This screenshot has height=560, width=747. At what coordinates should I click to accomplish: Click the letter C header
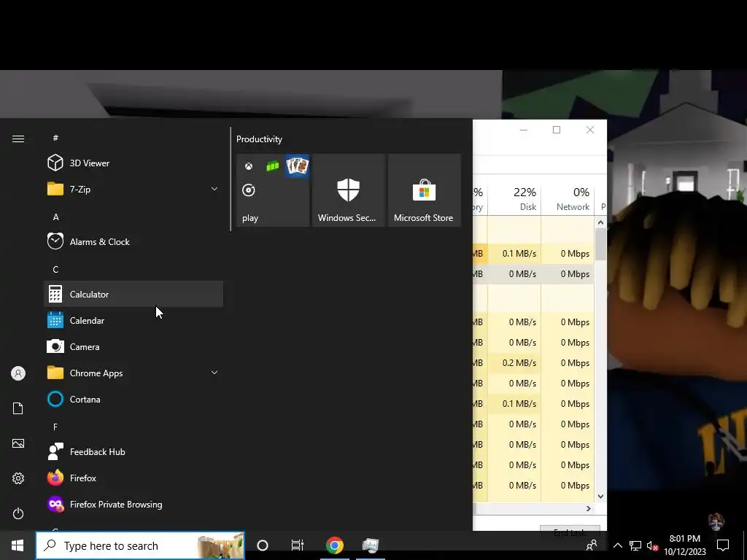click(55, 269)
